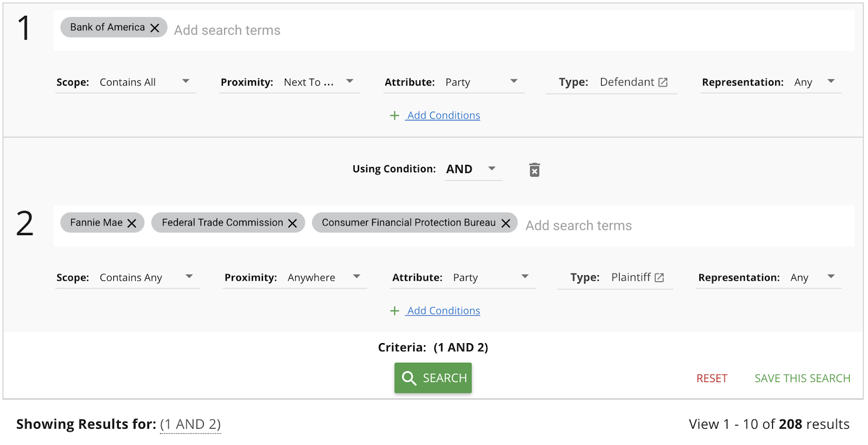The image size is (868, 445).
Task: Click the Fannie Mae chip label
Action: (x=96, y=223)
